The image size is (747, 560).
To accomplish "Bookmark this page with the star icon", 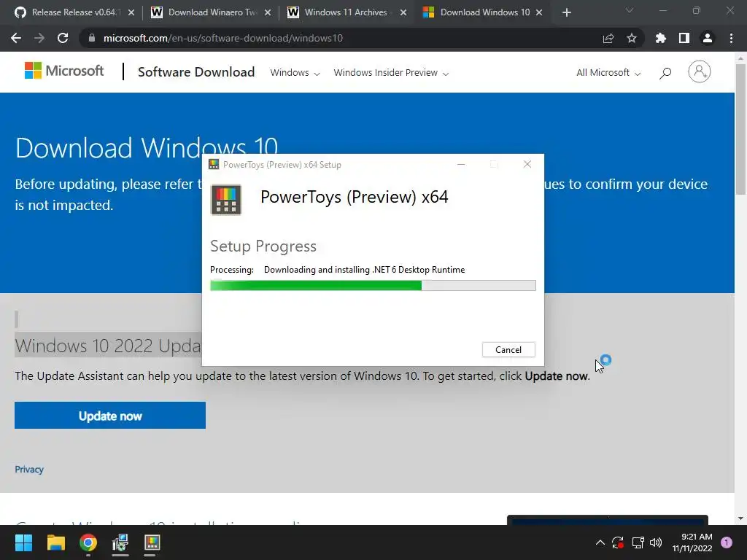I will tap(631, 38).
